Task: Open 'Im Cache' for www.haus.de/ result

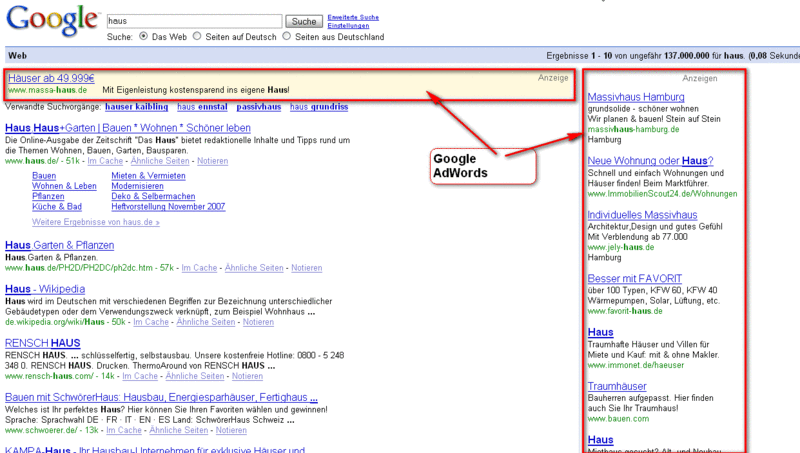Action: (105, 161)
